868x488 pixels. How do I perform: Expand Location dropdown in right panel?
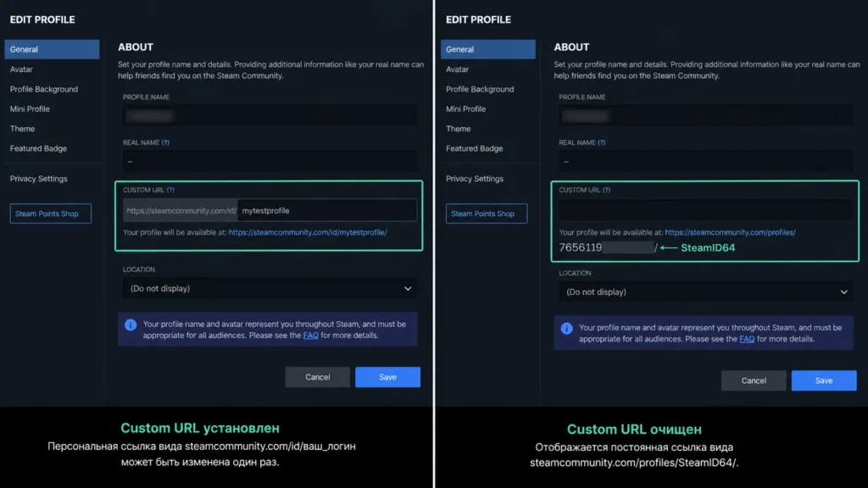click(x=706, y=292)
